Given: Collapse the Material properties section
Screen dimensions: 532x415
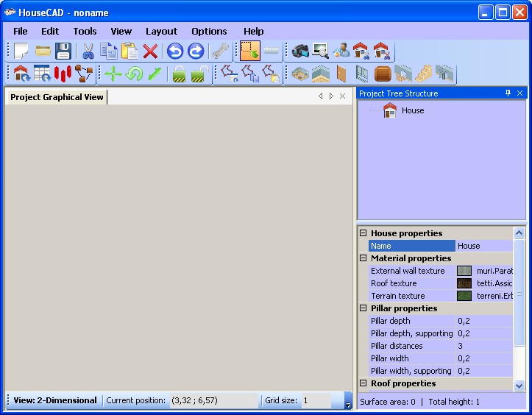Looking at the screenshot, I should click(x=363, y=258).
